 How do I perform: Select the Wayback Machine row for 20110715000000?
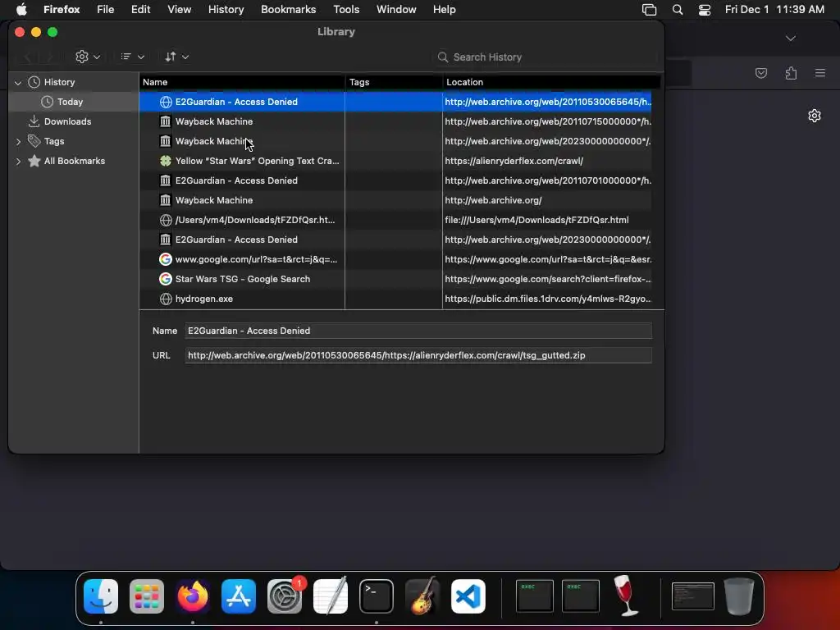(x=396, y=121)
